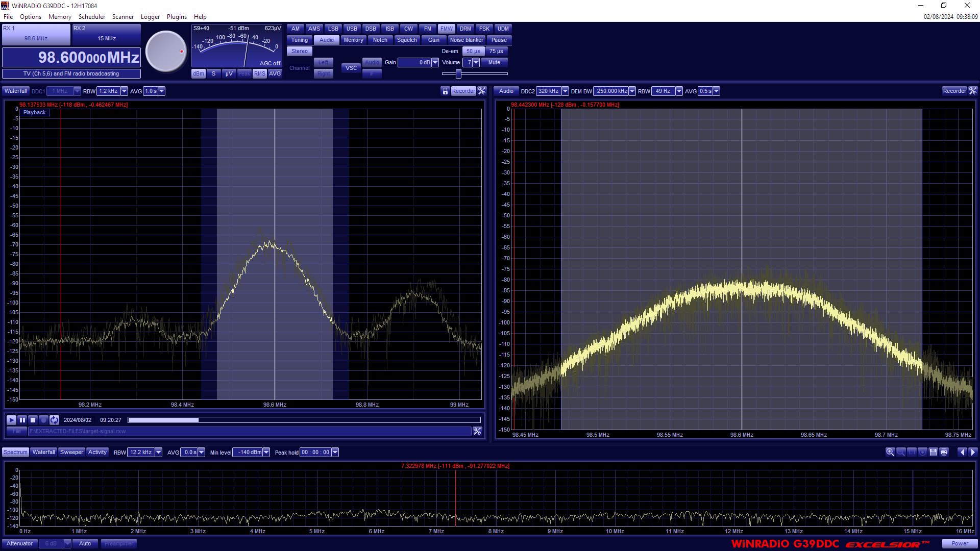This screenshot has width=980, height=551.
Task: Click the lock icon beside Recorder
Action: [445, 91]
